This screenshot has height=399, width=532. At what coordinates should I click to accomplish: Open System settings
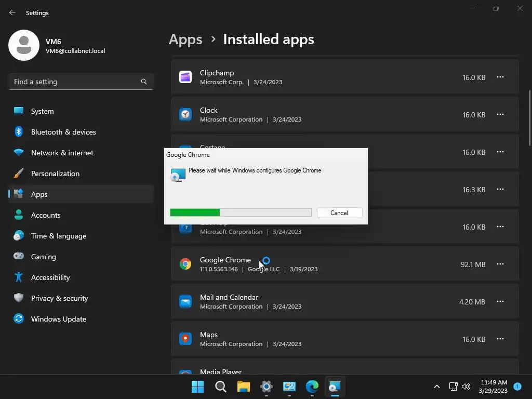(x=81, y=111)
